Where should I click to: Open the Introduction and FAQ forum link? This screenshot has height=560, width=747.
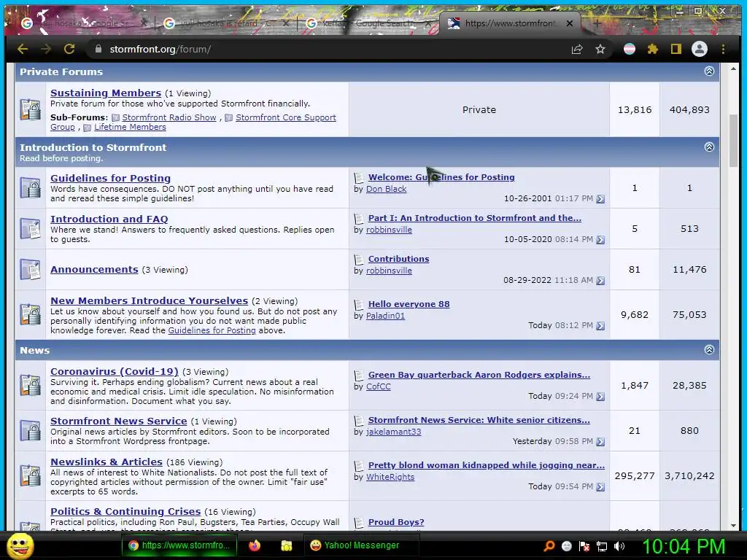[x=109, y=219]
